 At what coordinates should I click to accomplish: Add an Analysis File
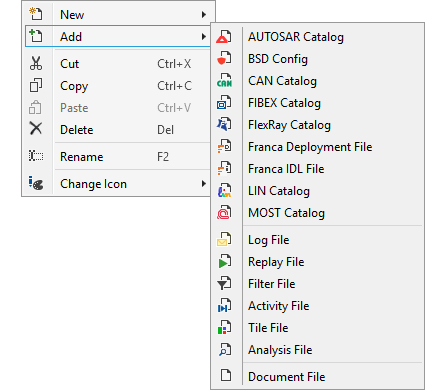click(x=318, y=350)
